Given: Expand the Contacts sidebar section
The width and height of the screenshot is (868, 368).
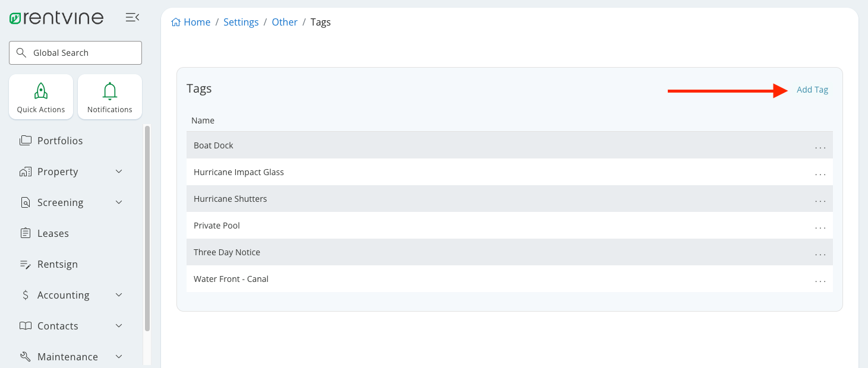Looking at the screenshot, I should click(118, 325).
